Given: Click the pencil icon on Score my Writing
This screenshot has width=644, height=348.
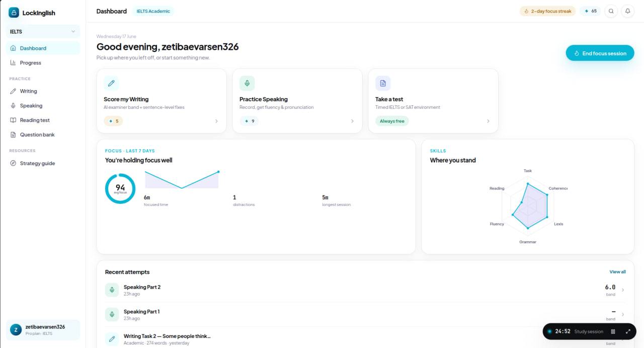Looking at the screenshot, I should [x=111, y=83].
